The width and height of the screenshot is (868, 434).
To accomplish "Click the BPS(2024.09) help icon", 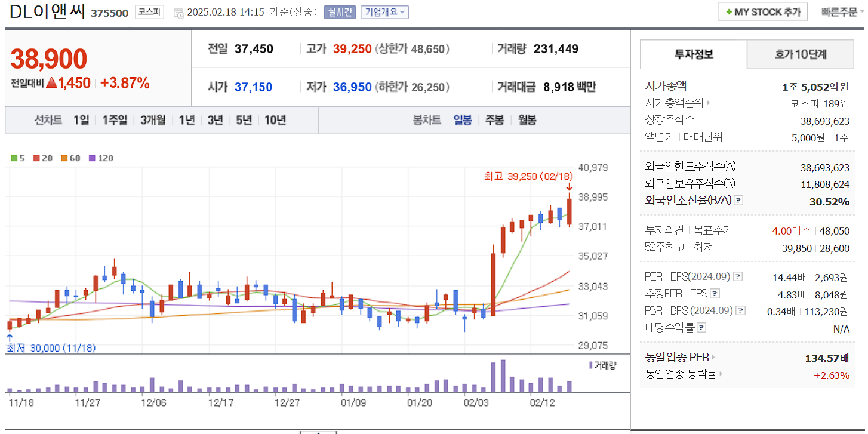I will coord(741,310).
